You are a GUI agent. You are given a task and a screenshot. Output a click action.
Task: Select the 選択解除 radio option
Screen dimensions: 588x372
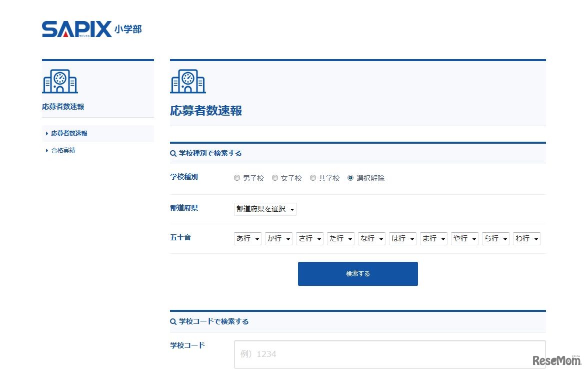pyautogui.click(x=350, y=177)
